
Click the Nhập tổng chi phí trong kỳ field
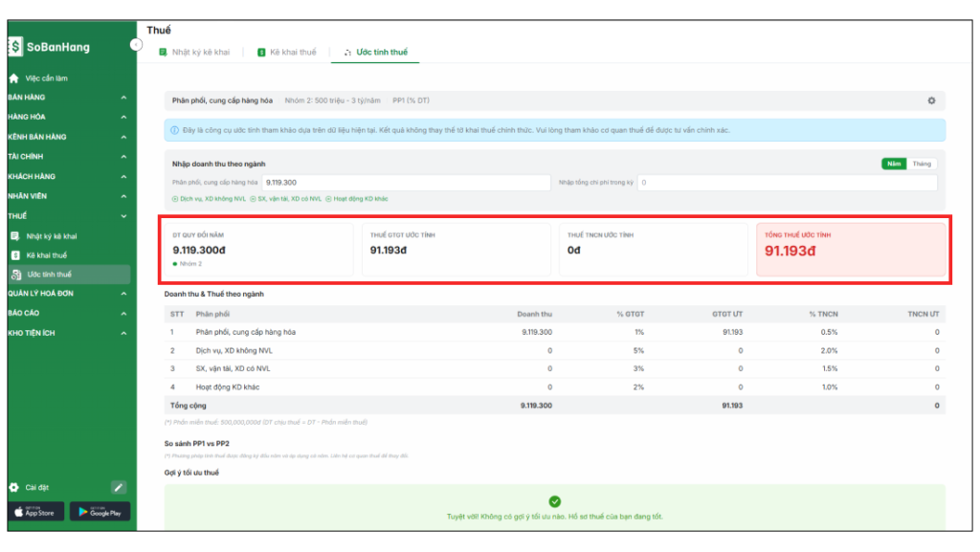tap(787, 182)
